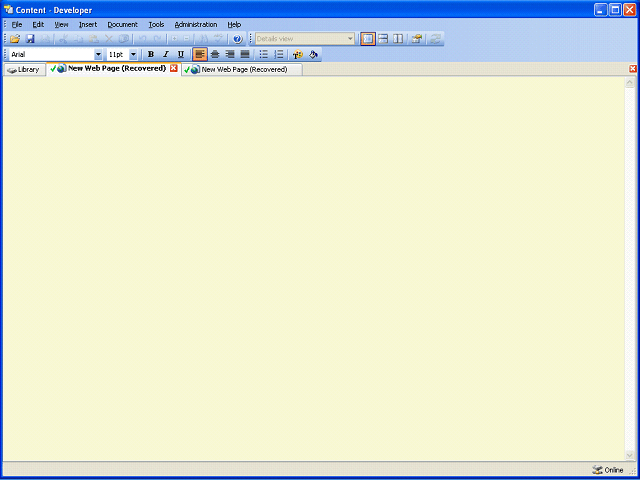This screenshot has height=480, width=640.
Task: Open the View menu
Action: point(62,24)
